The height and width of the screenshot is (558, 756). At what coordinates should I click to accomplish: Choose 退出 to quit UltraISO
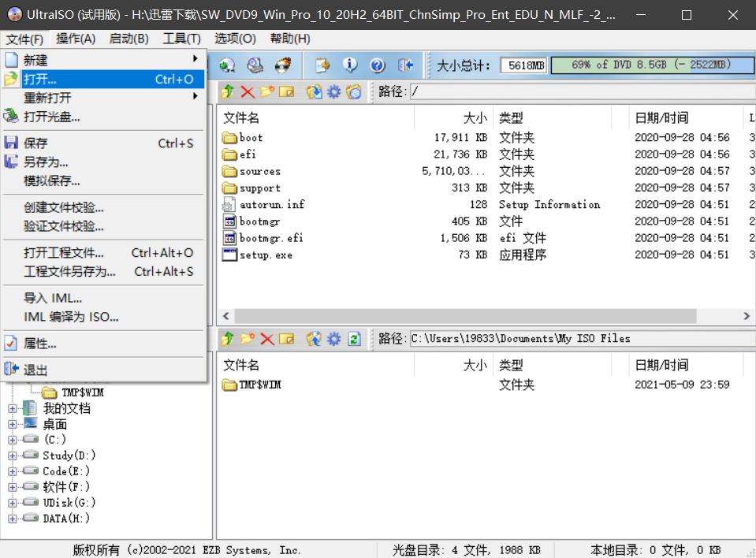[x=103, y=370]
